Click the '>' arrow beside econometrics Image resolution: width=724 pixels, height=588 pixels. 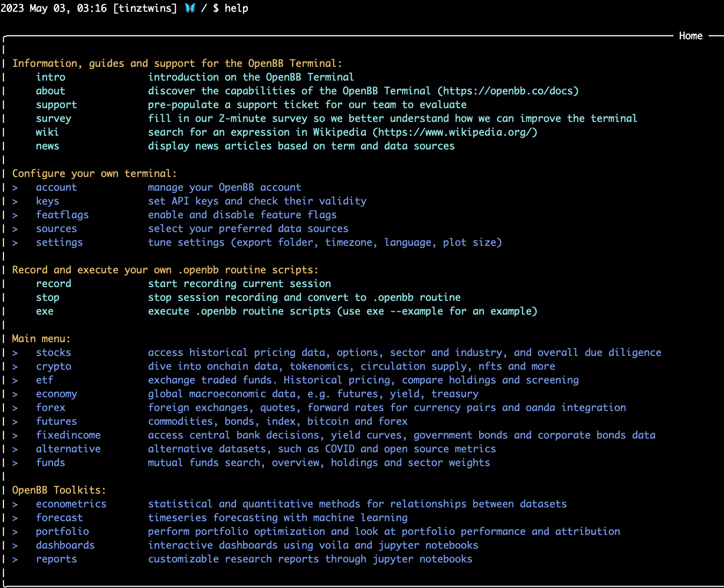point(15,504)
